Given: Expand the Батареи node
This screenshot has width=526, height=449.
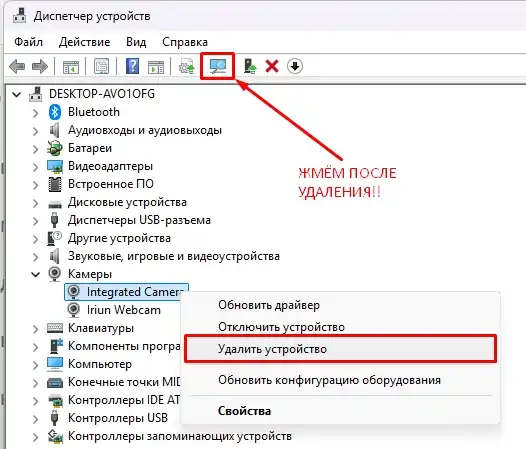Looking at the screenshot, I should click(35, 149).
